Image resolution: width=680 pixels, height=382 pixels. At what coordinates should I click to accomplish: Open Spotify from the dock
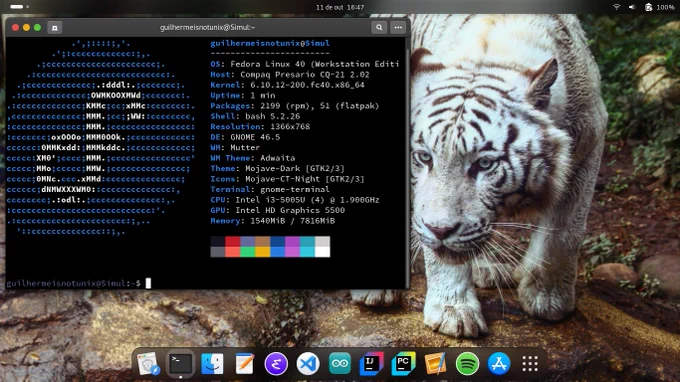point(467,364)
